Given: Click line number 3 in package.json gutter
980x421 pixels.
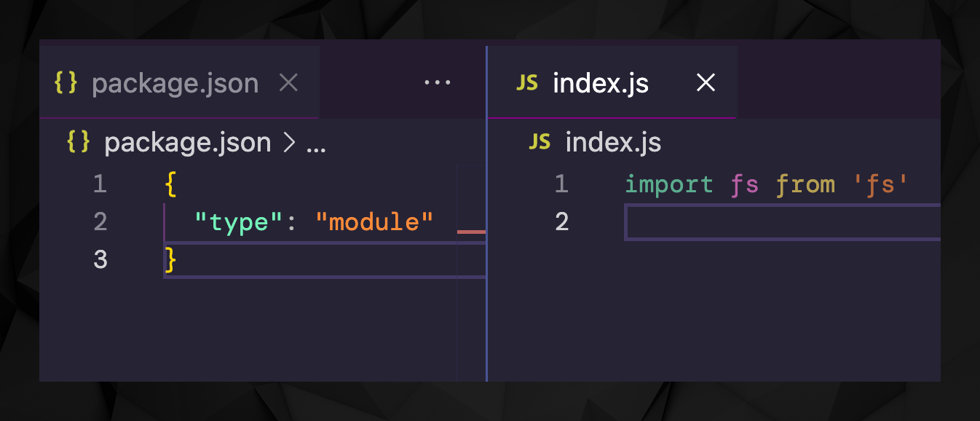Looking at the screenshot, I should click(100, 259).
